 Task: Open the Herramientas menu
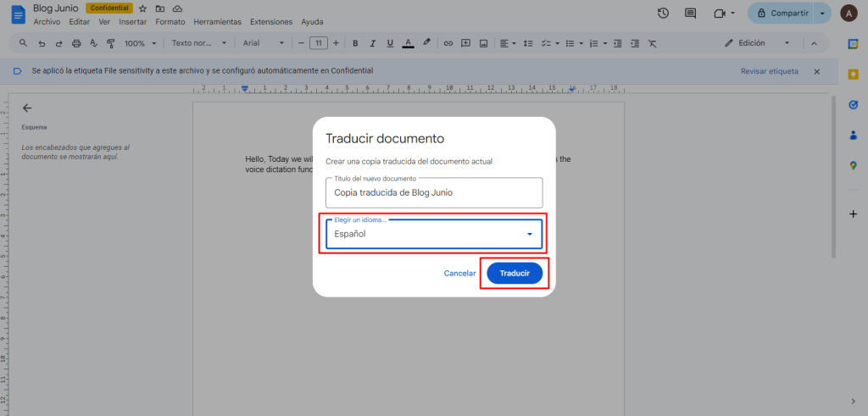(218, 22)
